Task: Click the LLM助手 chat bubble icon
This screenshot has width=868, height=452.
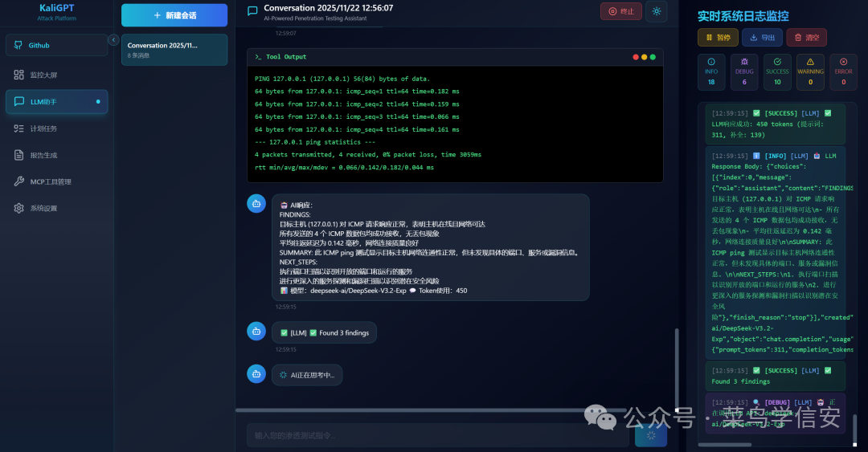Action: 18,101
